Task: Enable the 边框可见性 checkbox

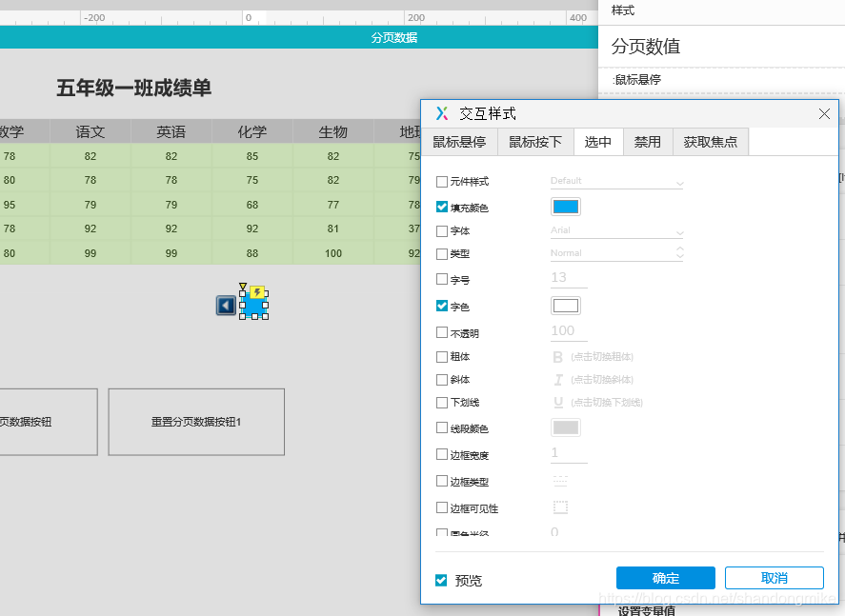Action: 442,507
